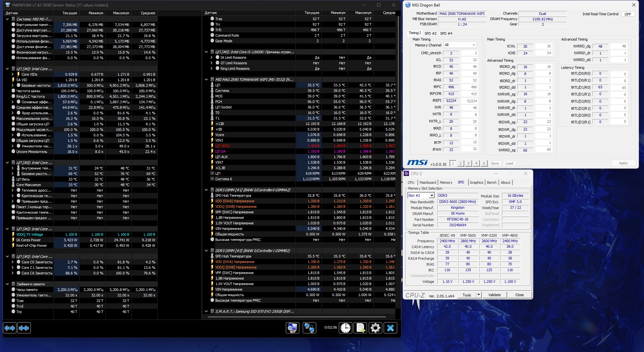The height and width of the screenshot is (352, 644).
Task: Switch to the SPD #2 tab
Action: click(430, 33)
